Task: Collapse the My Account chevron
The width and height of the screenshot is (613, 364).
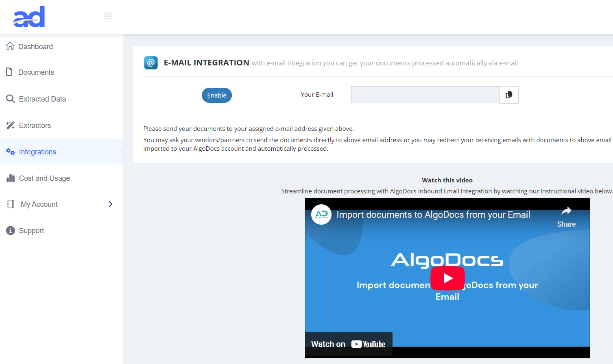Action: point(110,204)
